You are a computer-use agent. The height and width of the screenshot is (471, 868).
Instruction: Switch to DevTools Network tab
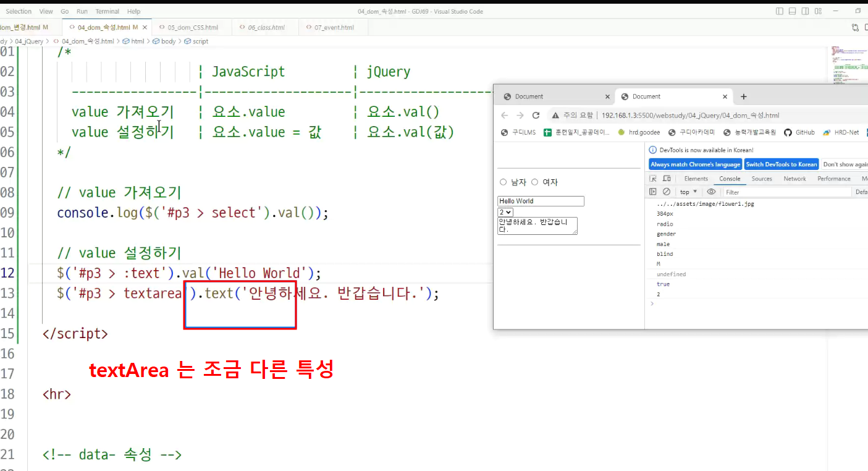click(x=794, y=179)
